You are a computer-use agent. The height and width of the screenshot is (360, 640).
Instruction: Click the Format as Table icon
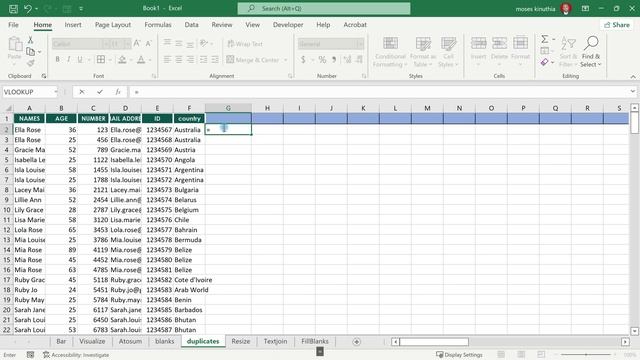[x=423, y=44]
